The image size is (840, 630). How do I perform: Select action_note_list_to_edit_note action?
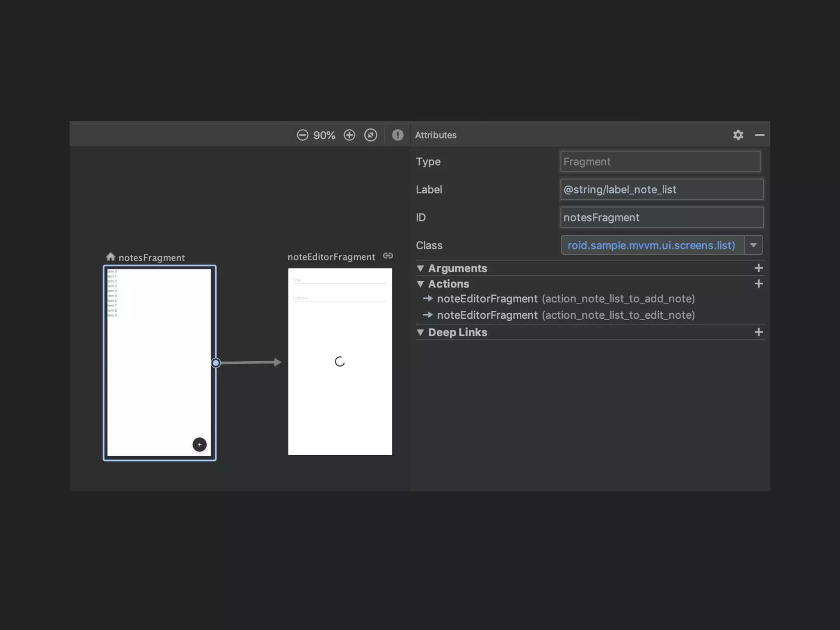pos(565,315)
